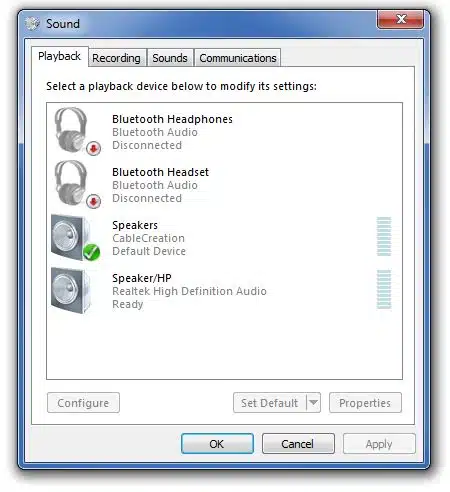Click the Apply button

click(379, 444)
